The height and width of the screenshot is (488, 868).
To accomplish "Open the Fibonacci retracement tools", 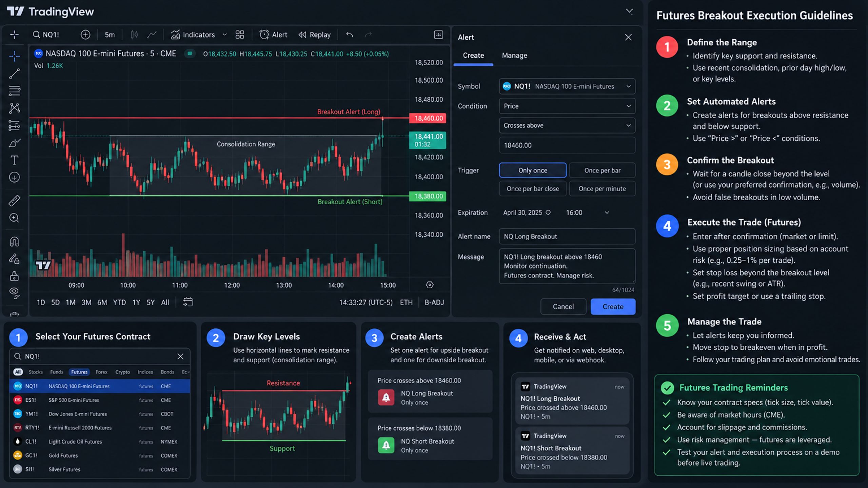I will [x=14, y=91].
